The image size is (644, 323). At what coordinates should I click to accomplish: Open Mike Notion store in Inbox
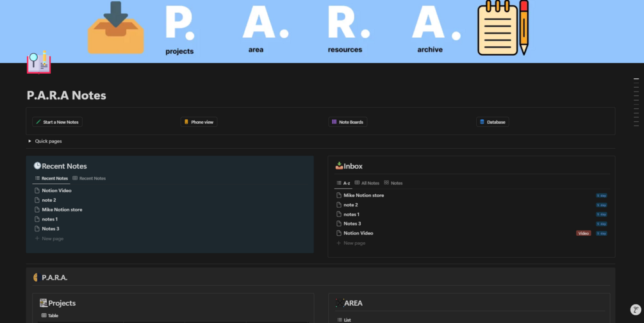tap(364, 195)
